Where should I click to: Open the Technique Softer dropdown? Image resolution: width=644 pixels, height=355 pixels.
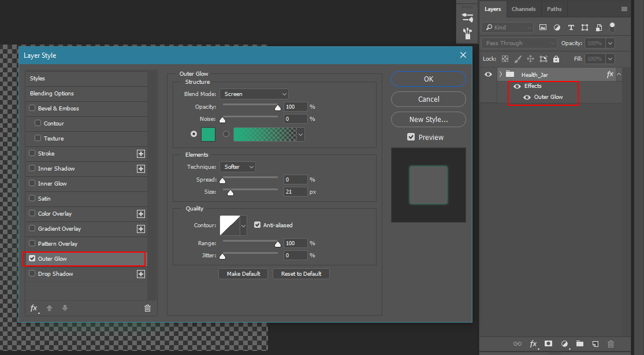tap(237, 167)
